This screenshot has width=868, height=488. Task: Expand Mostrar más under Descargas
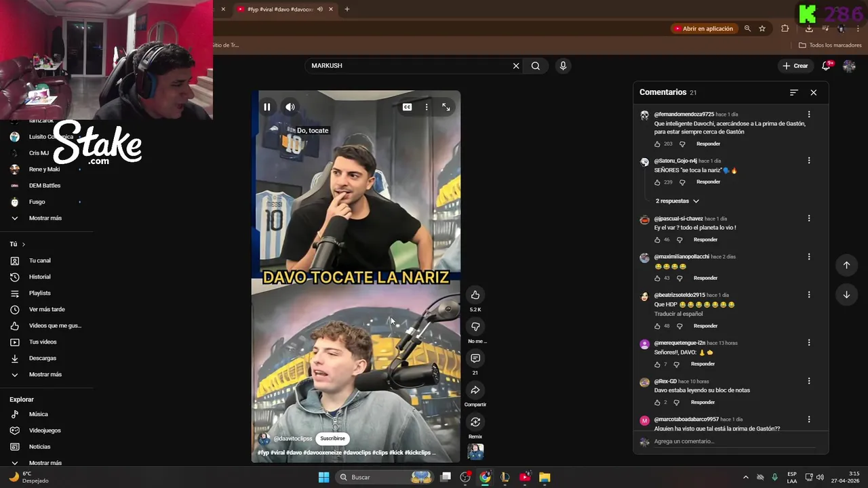pyautogui.click(x=45, y=375)
